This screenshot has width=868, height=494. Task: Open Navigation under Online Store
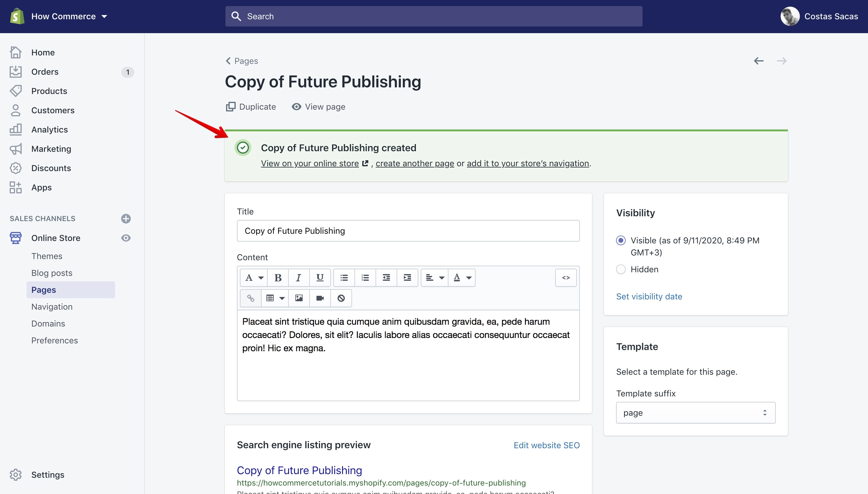click(x=52, y=307)
